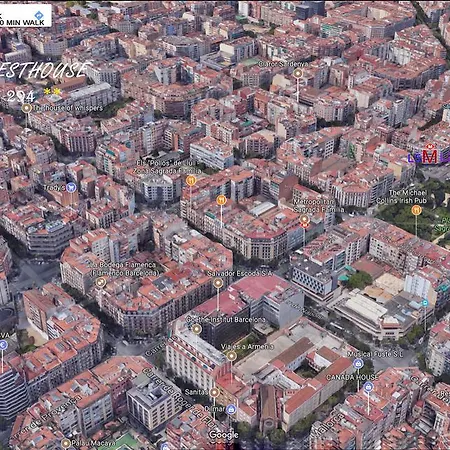The width and height of the screenshot is (450, 450).
Task: Open the CANADA HOUSE blue pin
Action: pos(368,387)
